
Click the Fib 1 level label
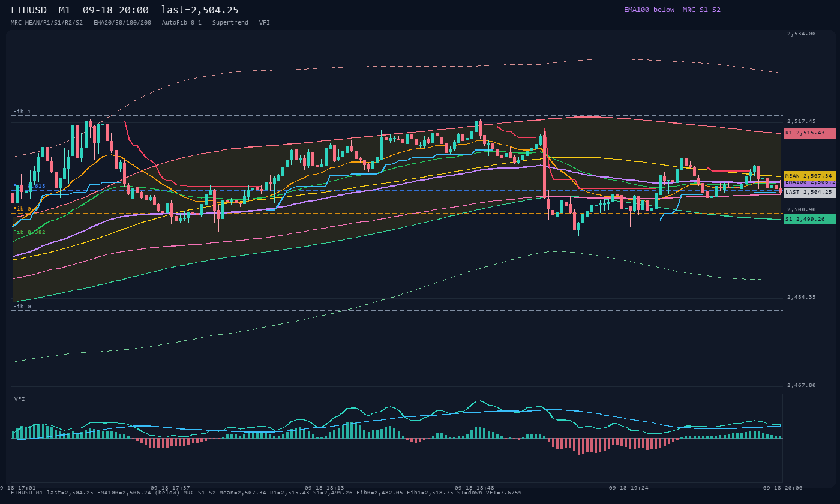tap(22, 112)
